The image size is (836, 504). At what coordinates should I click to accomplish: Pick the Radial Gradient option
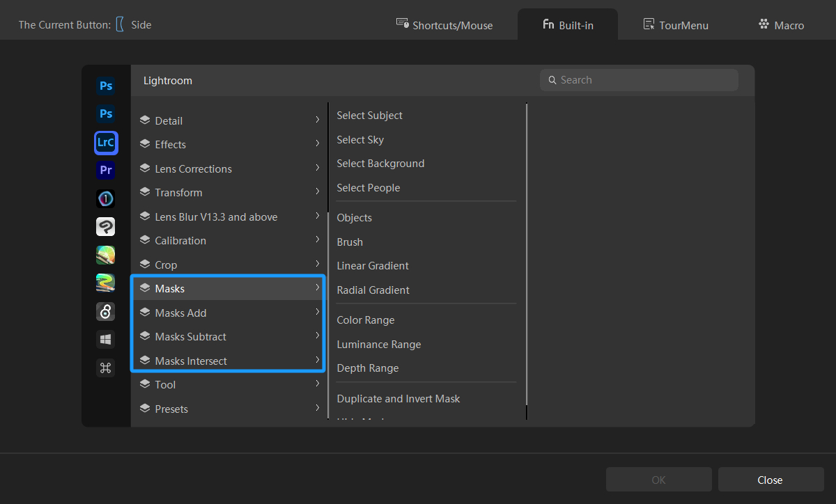(373, 290)
